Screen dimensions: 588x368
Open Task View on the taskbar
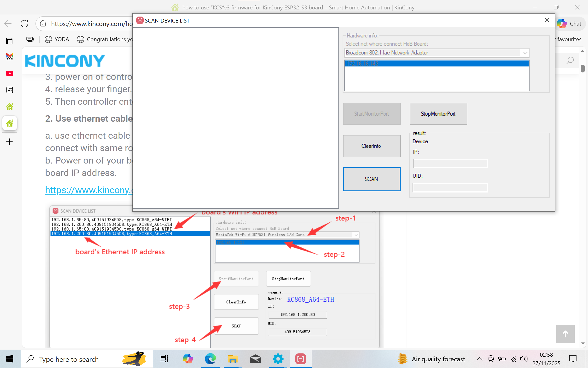[x=164, y=359]
